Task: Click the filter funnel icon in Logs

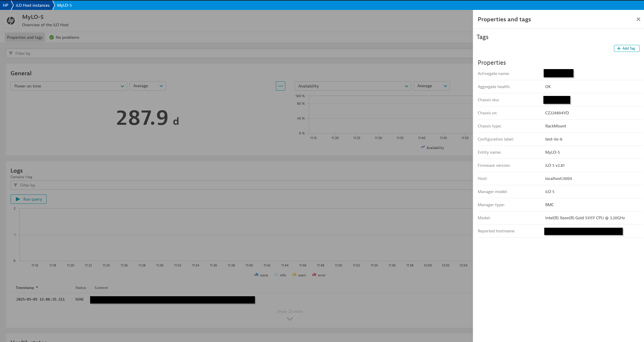Action: pyautogui.click(x=15, y=185)
